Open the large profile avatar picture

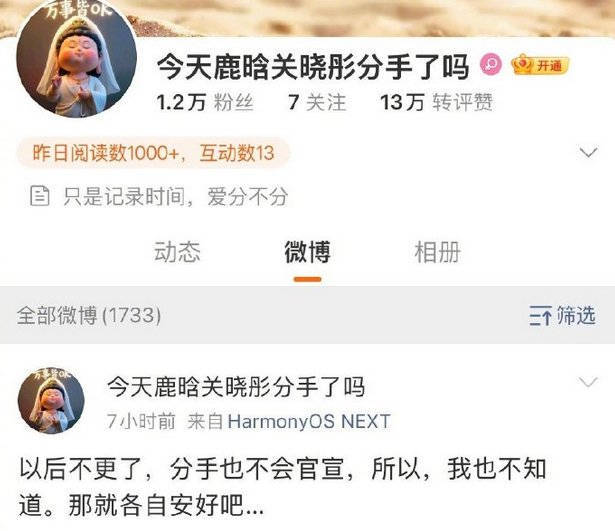(x=76, y=58)
